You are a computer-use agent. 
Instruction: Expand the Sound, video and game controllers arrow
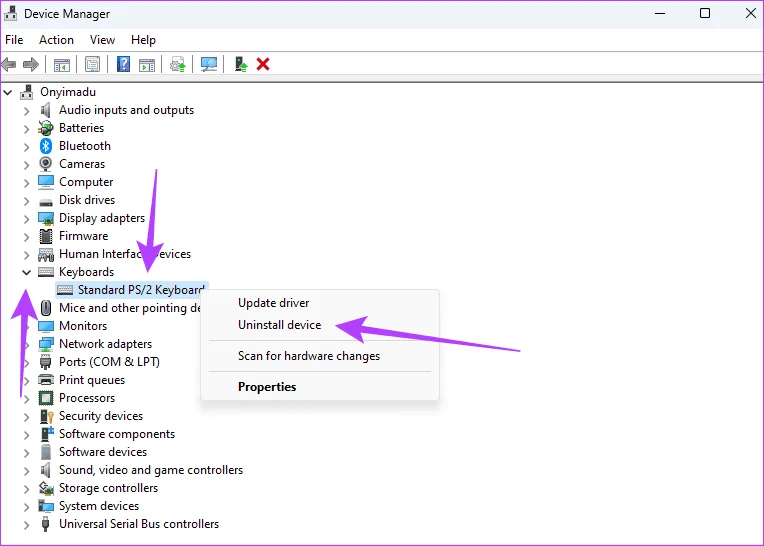click(x=26, y=471)
